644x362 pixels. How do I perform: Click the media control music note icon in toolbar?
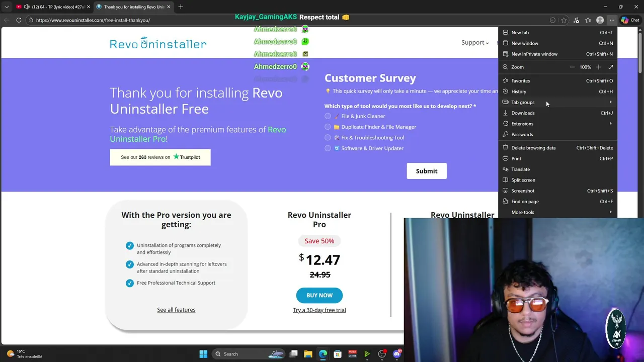[x=576, y=20]
